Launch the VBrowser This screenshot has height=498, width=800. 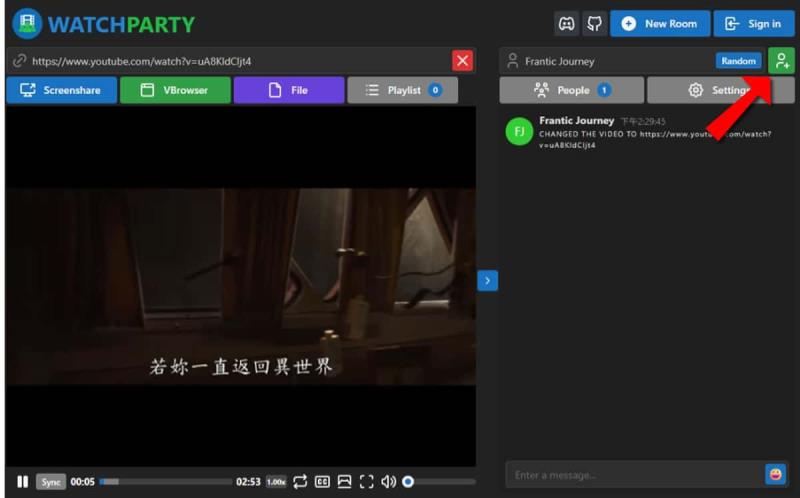176,90
